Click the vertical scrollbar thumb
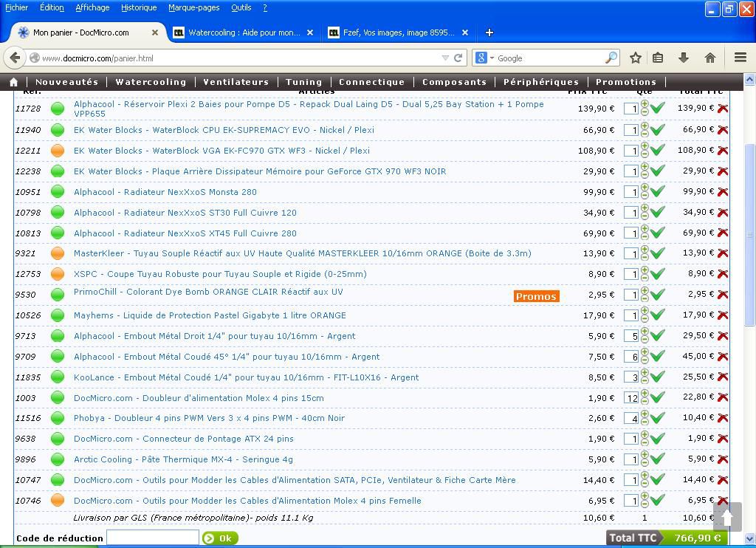The width and height of the screenshot is (756, 548). 750,234
